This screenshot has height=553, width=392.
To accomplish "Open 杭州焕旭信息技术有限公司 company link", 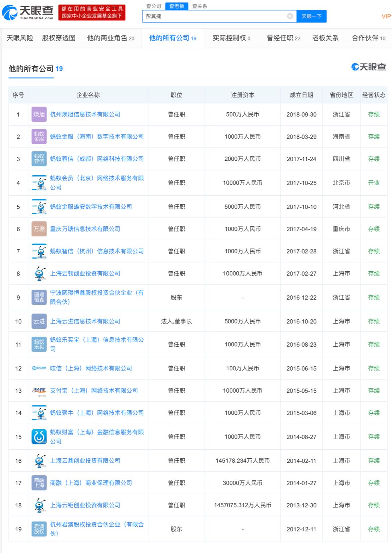I will coord(85,114).
